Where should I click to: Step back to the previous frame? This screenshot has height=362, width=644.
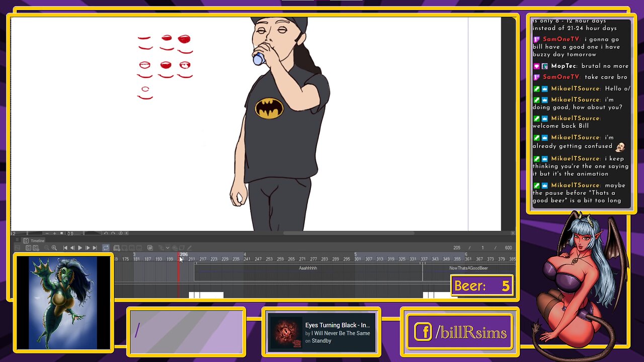click(x=72, y=248)
